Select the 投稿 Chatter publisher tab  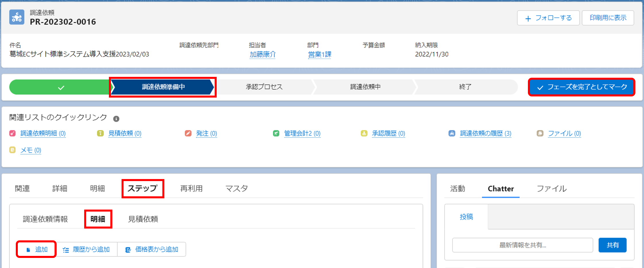[x=466, y=217]
